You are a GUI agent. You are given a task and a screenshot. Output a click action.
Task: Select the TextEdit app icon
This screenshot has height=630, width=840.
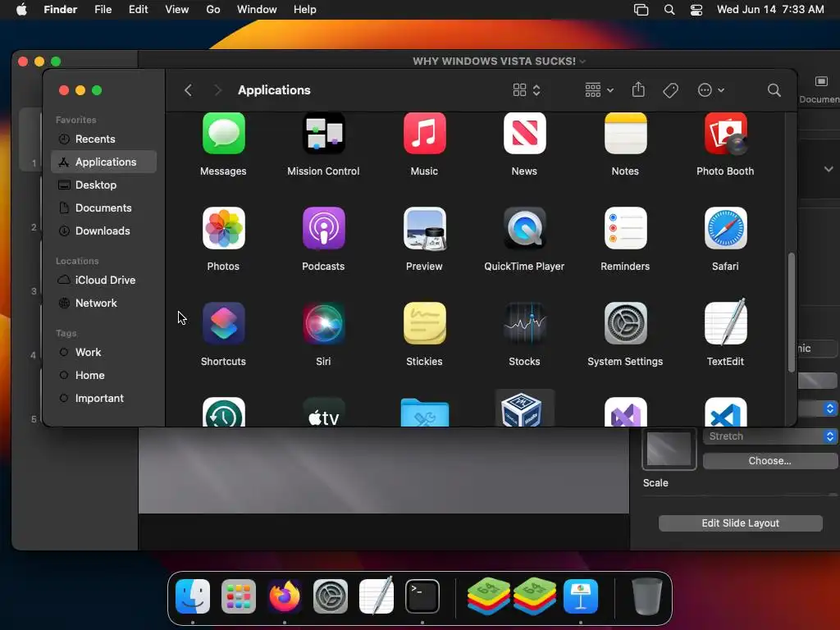tap(725, 322)
